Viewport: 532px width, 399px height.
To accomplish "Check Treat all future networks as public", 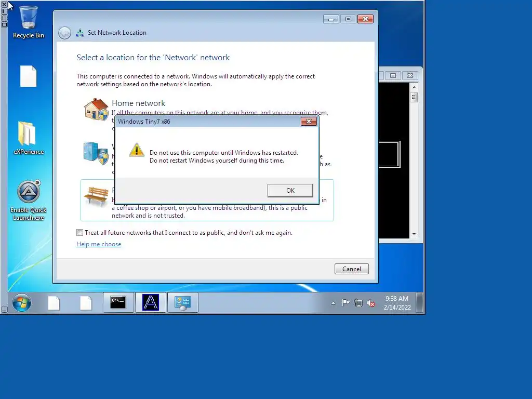I will point(79,232).
